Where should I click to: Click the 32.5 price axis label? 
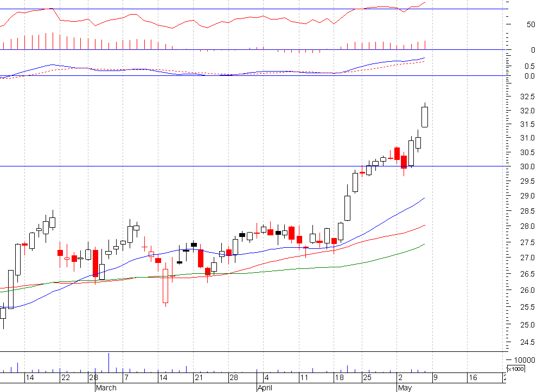click(527, 97)
